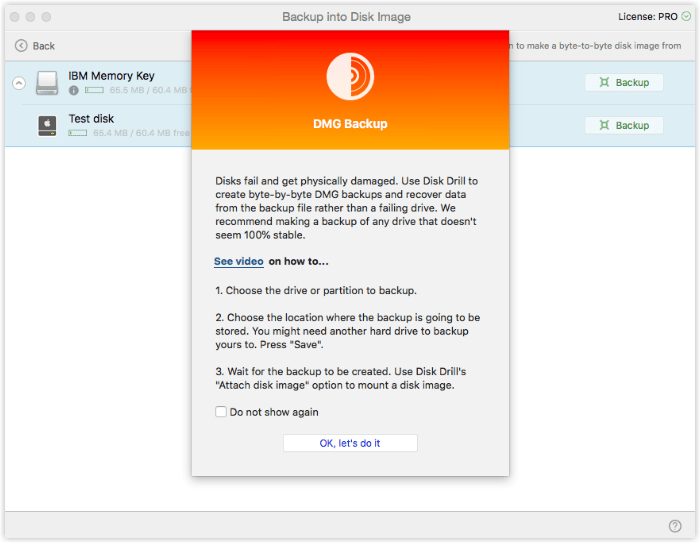Image resolution: width=700 pixels, height=543 pixels.
Task: Click Test disk usage bar
Action: [78, 133]
